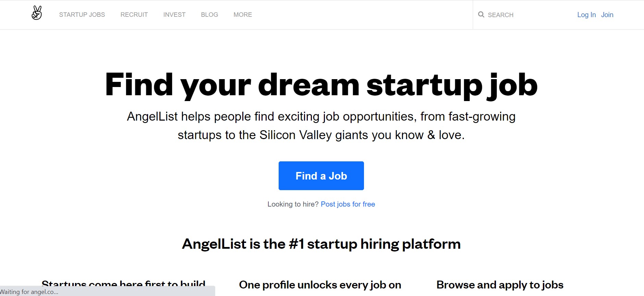Click the '#1 startup hiring platform' heading

(321, 244)
